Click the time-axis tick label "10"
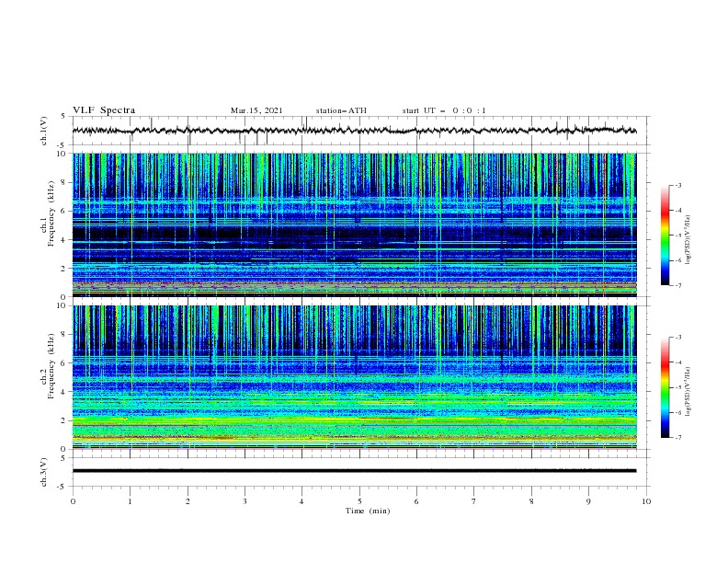This screenshot has height=563, width=728. pyautogui.click(x=646, y=501)
